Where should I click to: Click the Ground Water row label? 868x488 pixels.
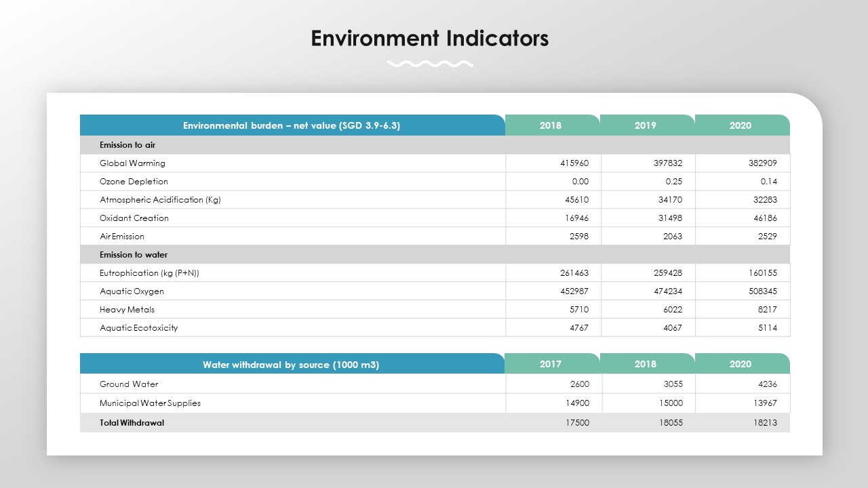(129, 384)
